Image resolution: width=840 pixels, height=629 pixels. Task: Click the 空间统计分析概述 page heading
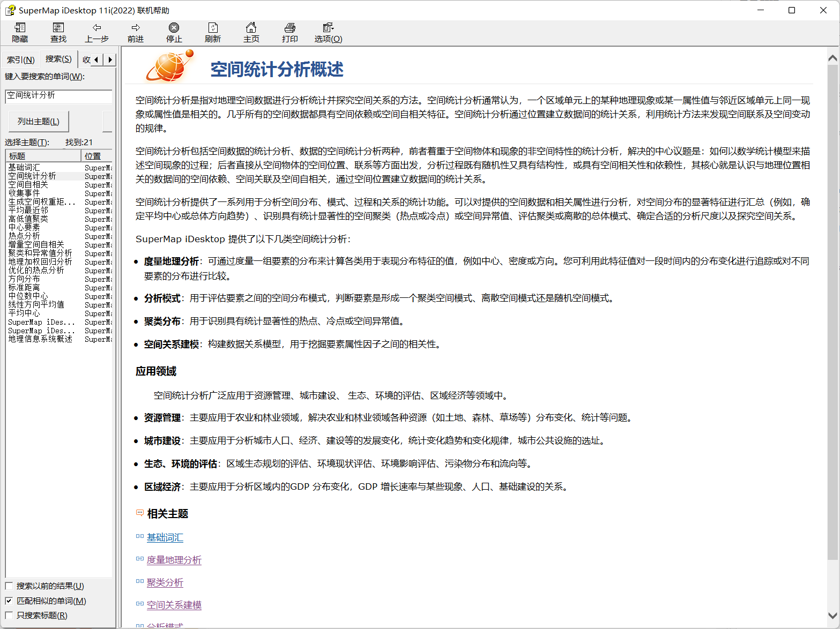[277, 70]
